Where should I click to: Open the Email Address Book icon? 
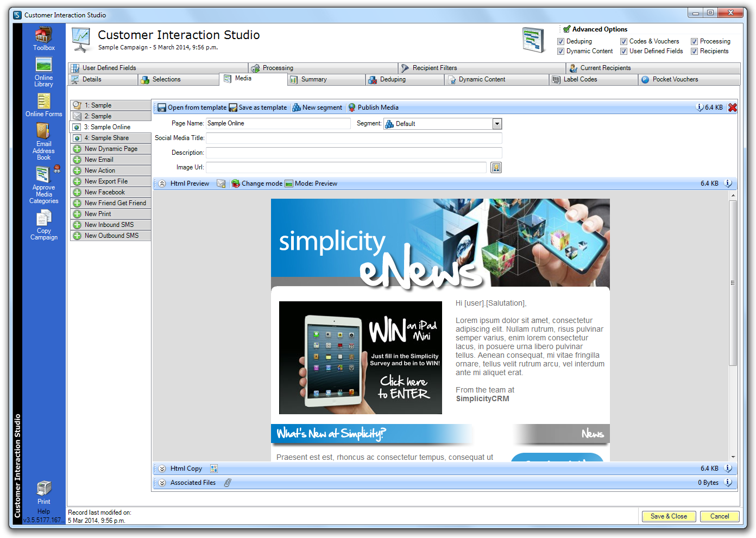pyautogui.click(x=44, y=142)
